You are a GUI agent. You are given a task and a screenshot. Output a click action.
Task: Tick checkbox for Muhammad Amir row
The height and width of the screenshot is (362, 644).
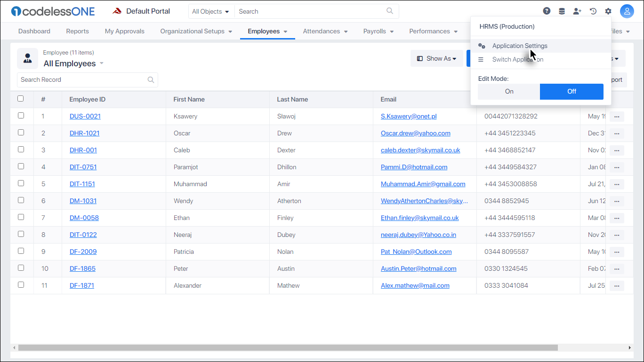(21, 183)
